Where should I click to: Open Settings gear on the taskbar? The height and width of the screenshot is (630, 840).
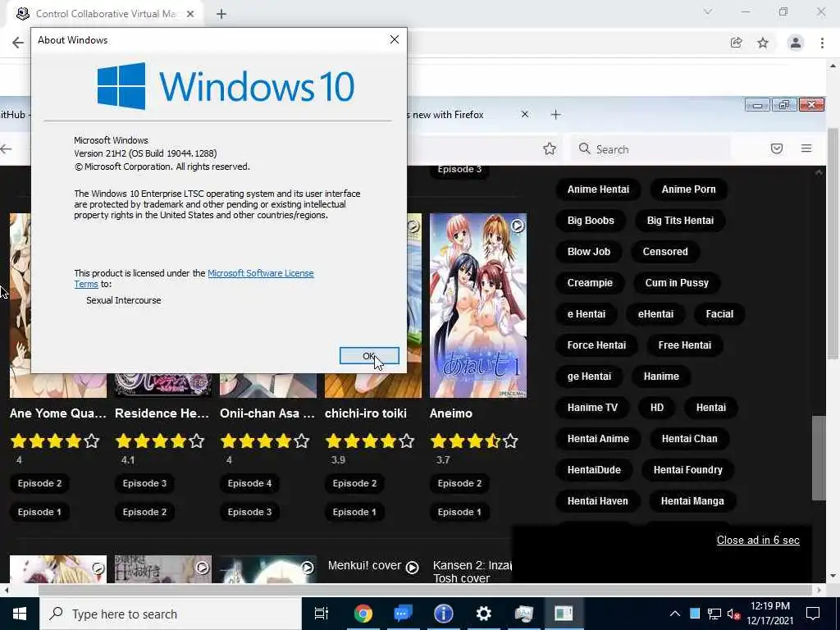[x=483, y=614]
